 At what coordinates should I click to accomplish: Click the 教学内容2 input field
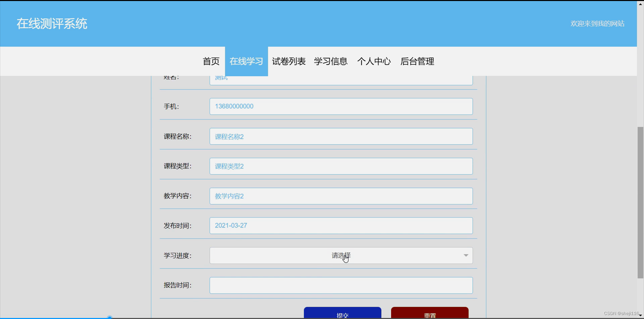(x=341, y=196)
